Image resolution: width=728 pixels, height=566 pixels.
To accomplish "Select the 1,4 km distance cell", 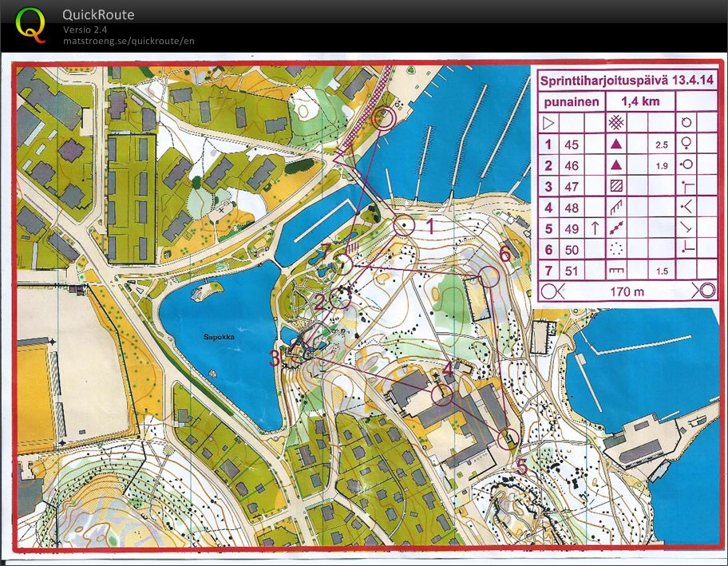I will pos(639,102).
